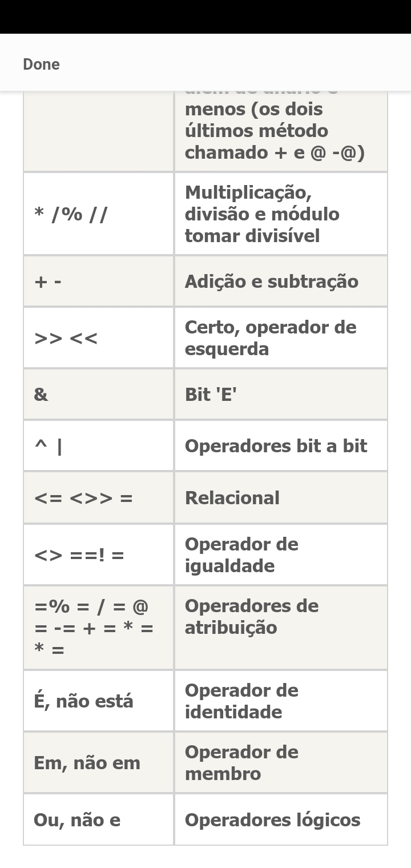411x868 pixels.
Task: Select the "^ |" operator cell
Action: pyautogui.click(x=49, y=446)
